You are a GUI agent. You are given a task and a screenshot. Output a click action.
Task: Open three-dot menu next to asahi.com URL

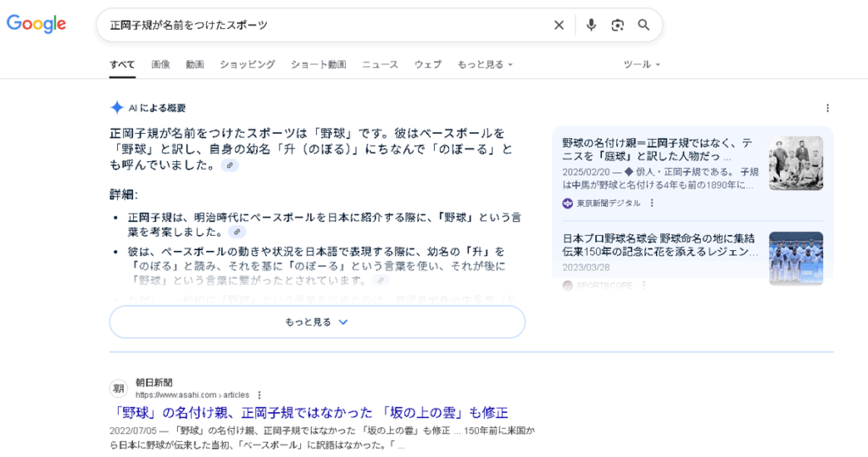pyautogui.click(x=259, y=394)
